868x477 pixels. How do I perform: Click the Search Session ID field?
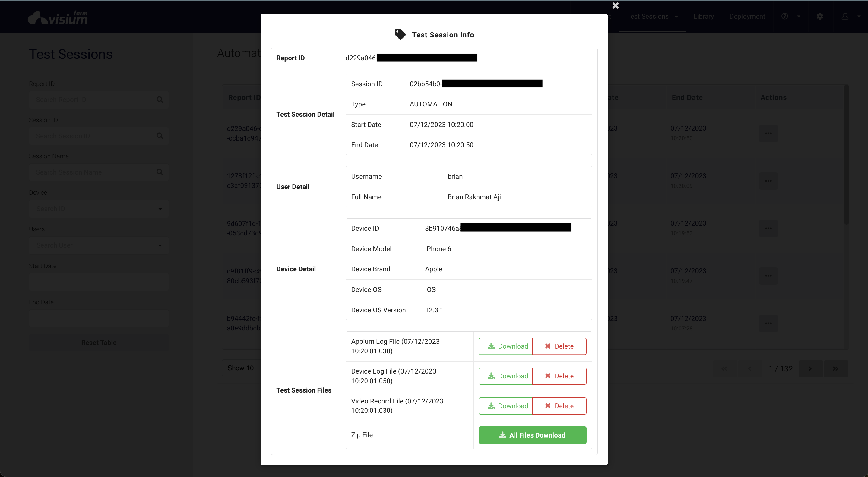coord(99,136)
